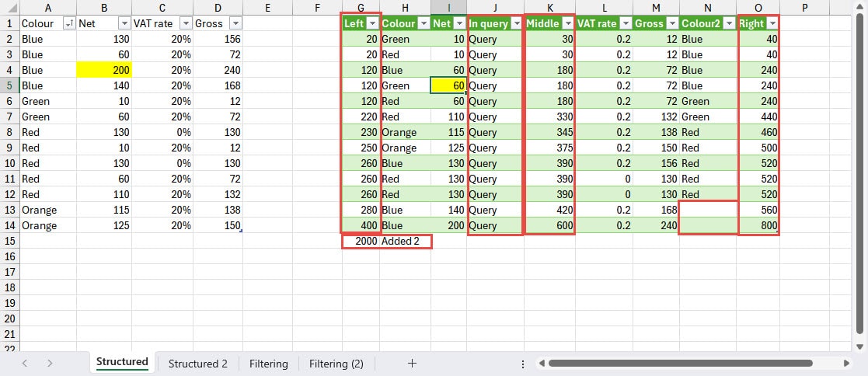Screen dimensions: 868x376
Task: Open the Gross filter dropdown in column M
Action: click(x=673, y=24)
